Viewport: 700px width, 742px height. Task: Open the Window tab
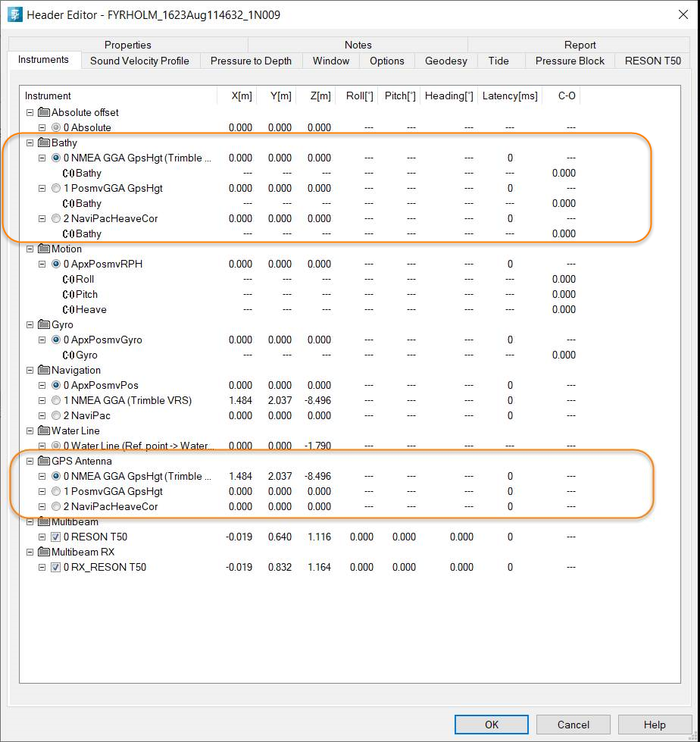pyautogui.click(x=331, y=61)
